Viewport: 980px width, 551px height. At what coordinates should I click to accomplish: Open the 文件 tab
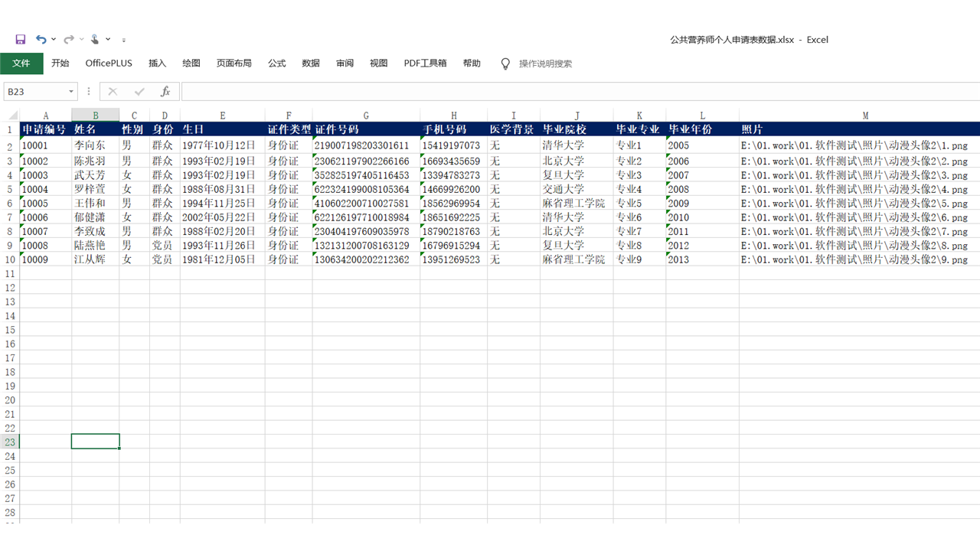point(21,64)
